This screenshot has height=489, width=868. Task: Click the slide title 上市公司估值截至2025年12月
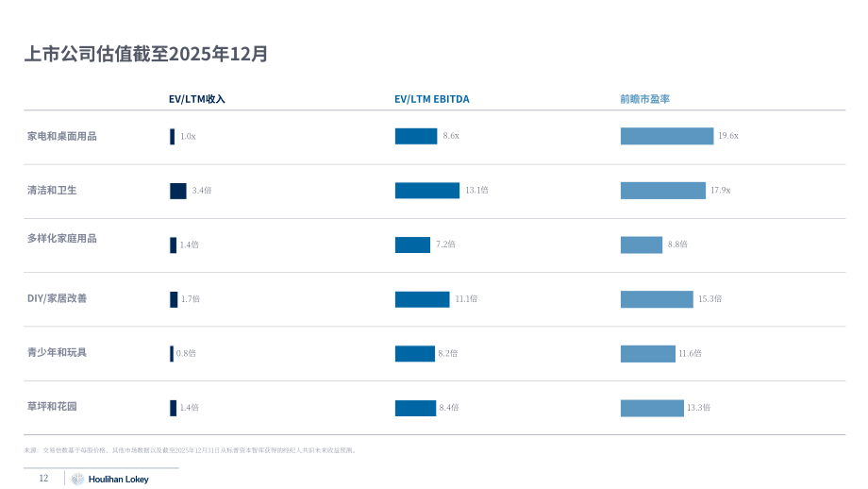[x=146, y=54]
